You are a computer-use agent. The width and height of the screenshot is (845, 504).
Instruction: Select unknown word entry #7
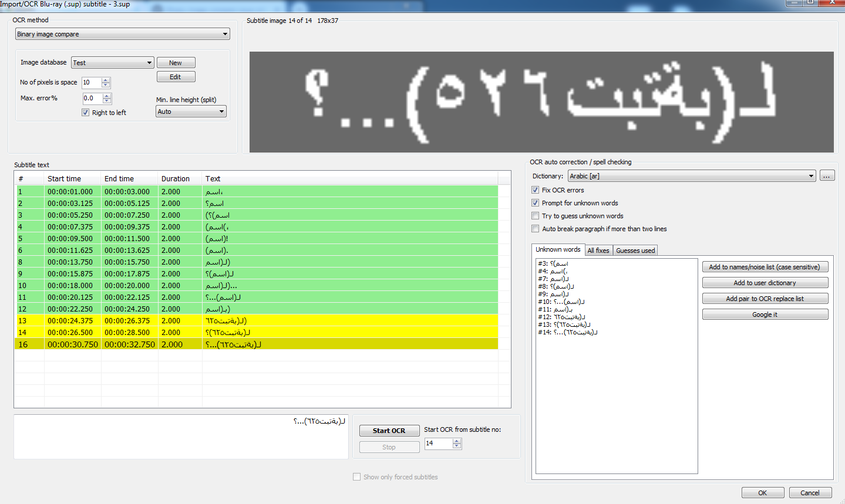tap(553, 279)
